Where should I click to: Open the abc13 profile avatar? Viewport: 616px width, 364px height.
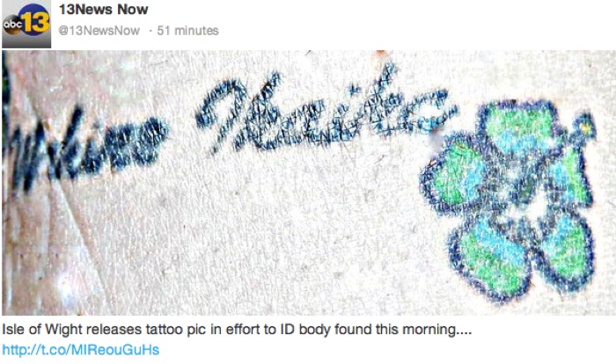click(x=26, y=24)
